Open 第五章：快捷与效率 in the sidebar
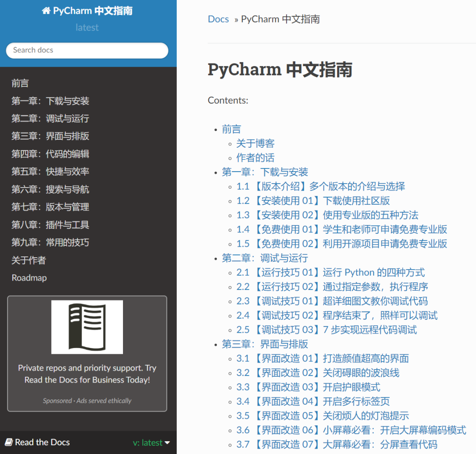The width and height of the screenshot is (476, 454). [50, 171]
